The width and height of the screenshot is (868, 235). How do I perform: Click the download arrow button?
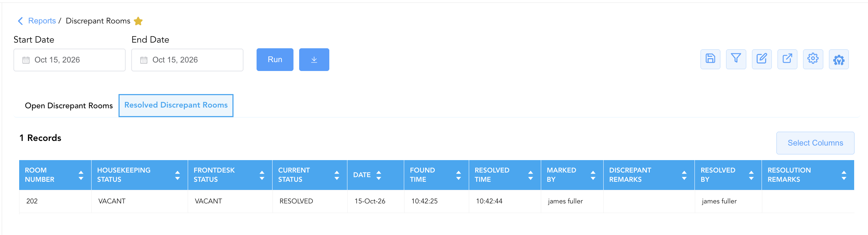(314, 60)
